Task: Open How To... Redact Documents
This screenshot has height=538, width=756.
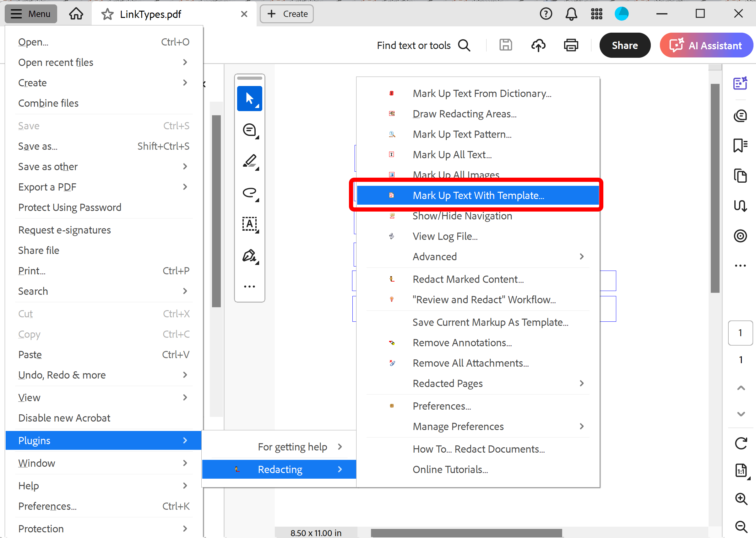Action: coord(478,449)
